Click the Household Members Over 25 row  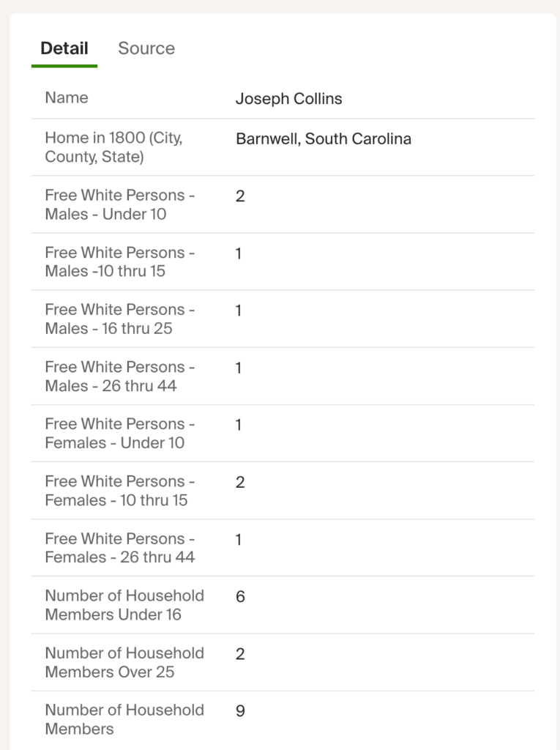coord(124,662)
